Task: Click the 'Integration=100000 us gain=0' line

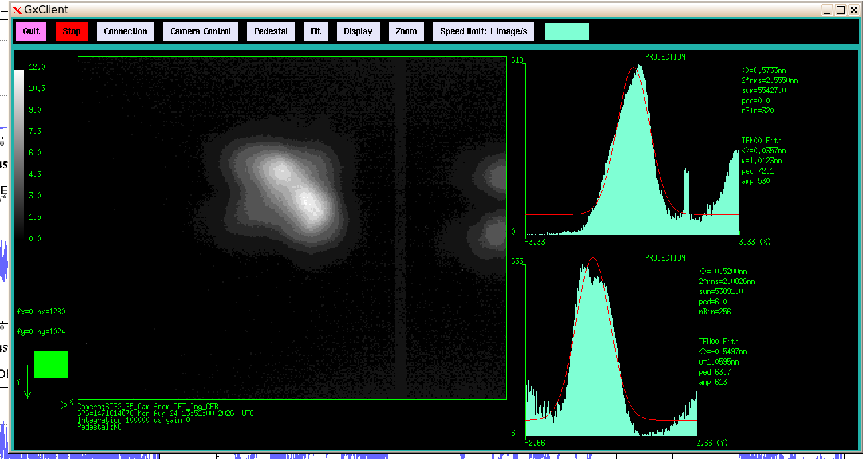Action: [x=134, y=420]
